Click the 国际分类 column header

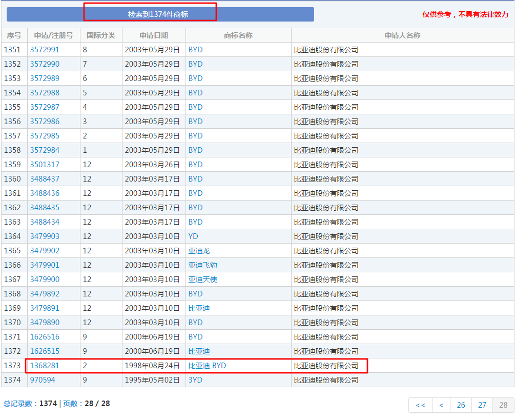click(101, 35)
